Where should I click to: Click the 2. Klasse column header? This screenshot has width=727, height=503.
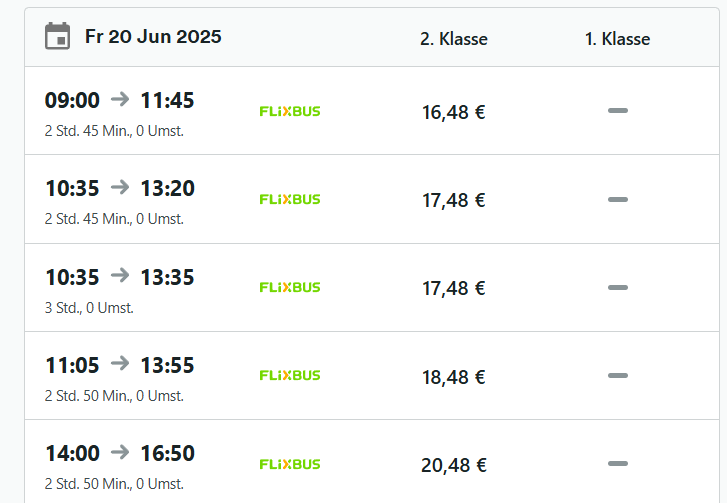pos(453,39)
